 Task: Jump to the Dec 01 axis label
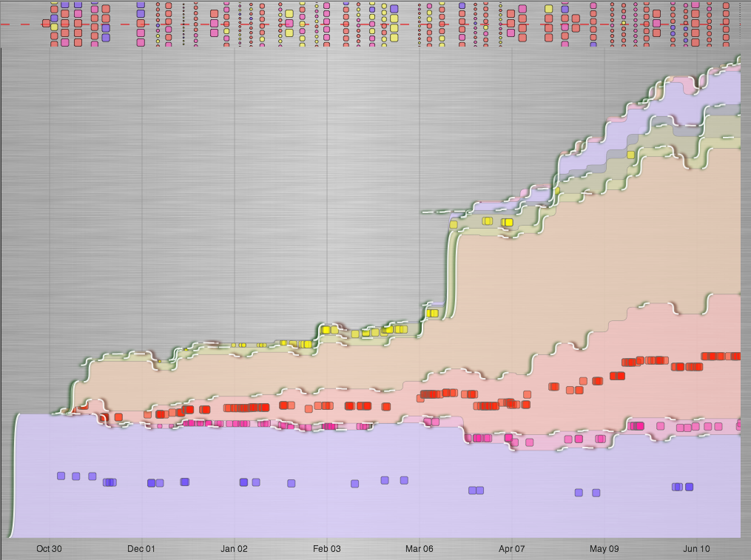point(141,549)
